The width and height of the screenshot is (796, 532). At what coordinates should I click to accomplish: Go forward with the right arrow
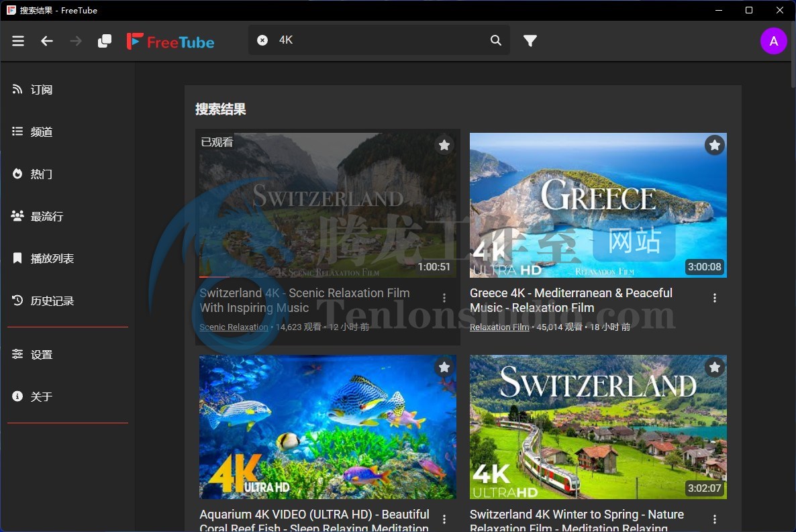76,41
